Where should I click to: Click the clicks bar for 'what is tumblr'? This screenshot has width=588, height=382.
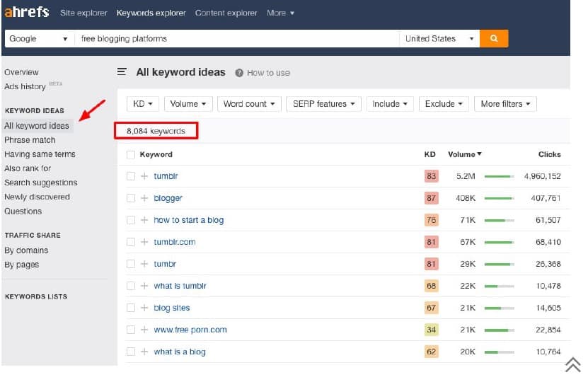coord(499,286)
